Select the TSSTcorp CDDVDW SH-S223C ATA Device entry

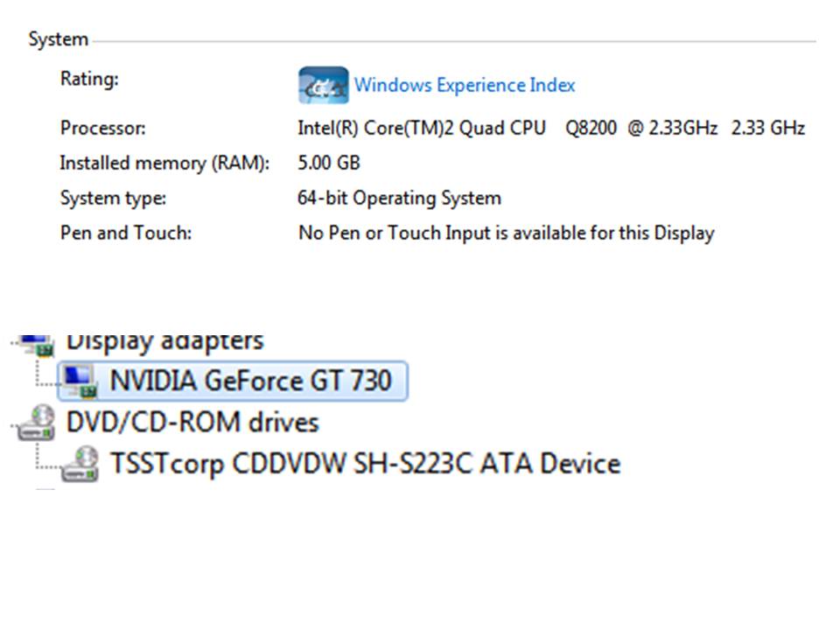(365, 463)
